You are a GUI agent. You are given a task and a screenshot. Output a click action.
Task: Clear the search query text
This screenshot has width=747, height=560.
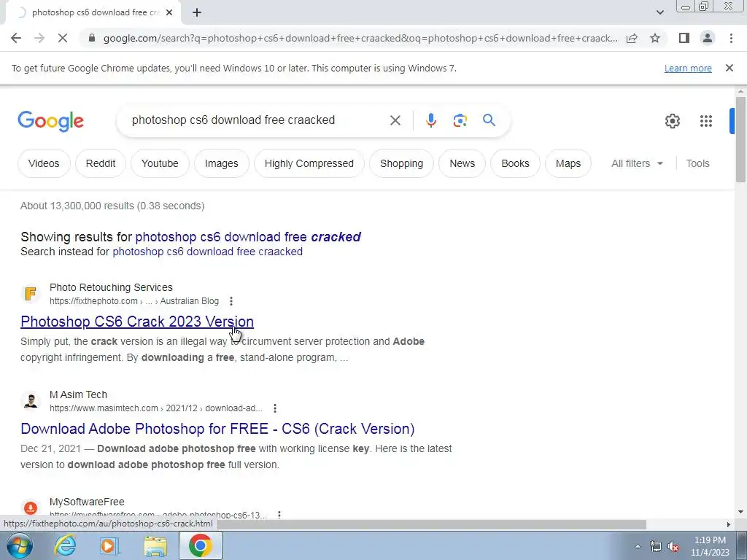(x=395, y=120)
